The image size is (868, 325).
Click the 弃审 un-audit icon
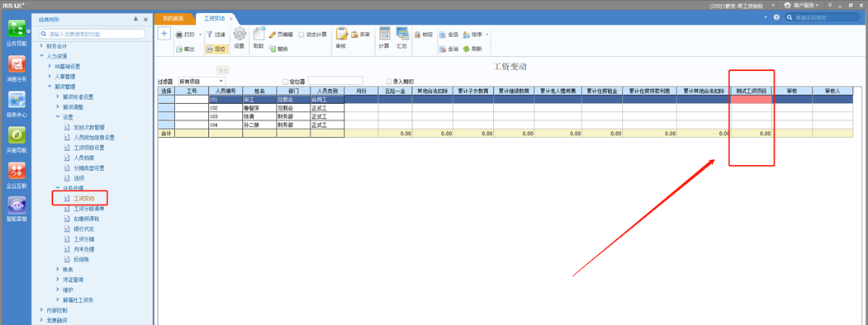click(x=354, y=35)
